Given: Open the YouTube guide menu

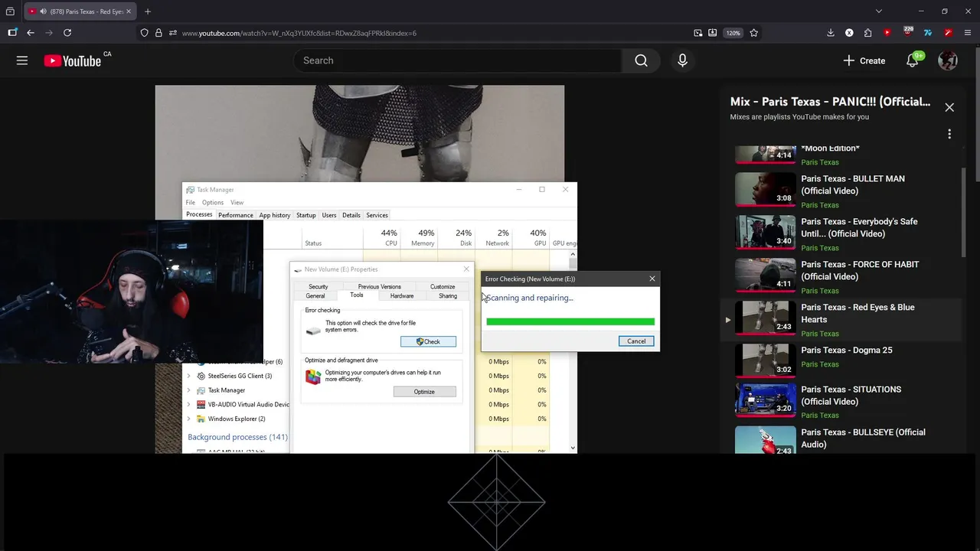Looking at the screenshot, I should pyautogui.click(x=22, y=60).
